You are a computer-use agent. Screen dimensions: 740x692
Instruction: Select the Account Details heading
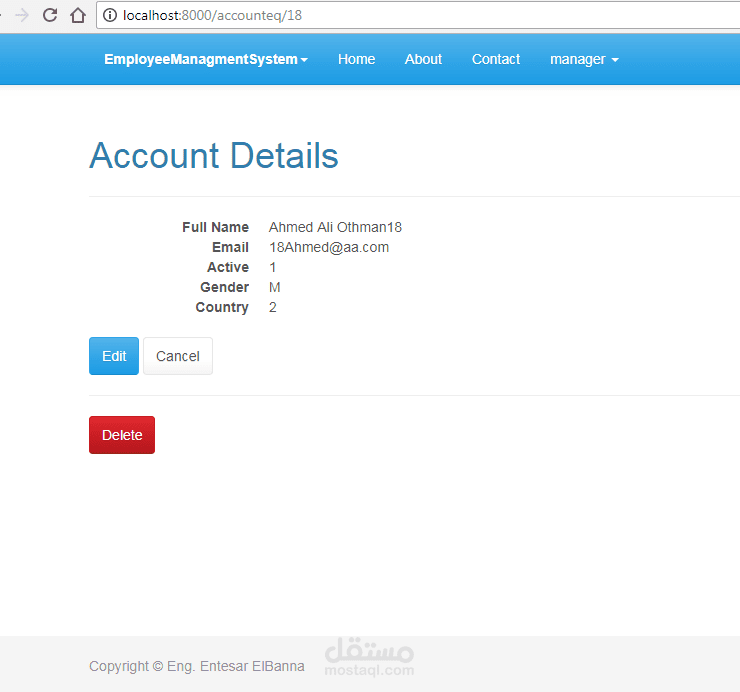pos(214,156)
